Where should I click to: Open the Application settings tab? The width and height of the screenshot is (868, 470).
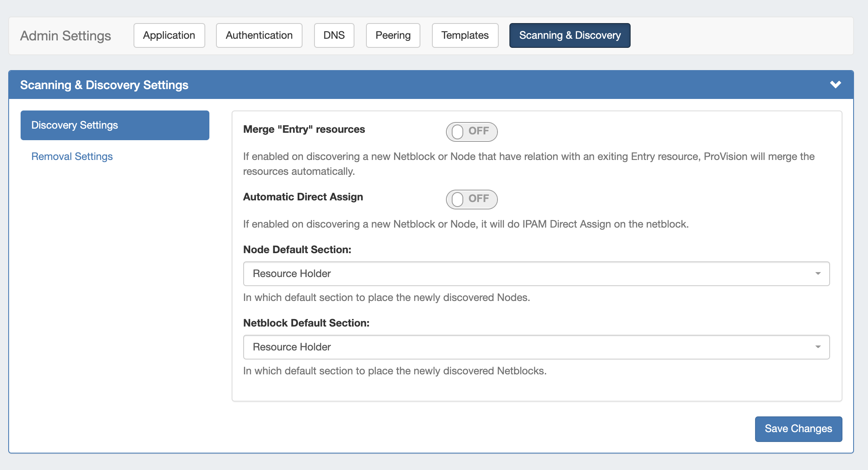click(x=169, y=35)
